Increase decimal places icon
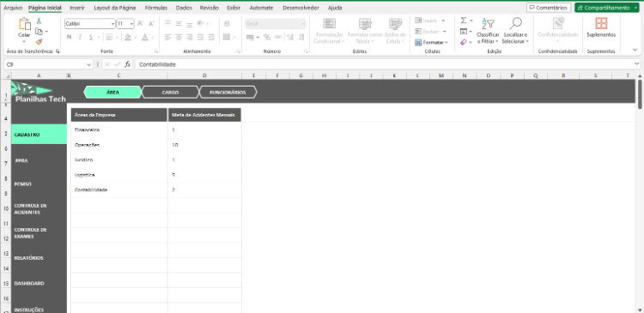This screenshot has width=644, height=313. pos(290,38)
